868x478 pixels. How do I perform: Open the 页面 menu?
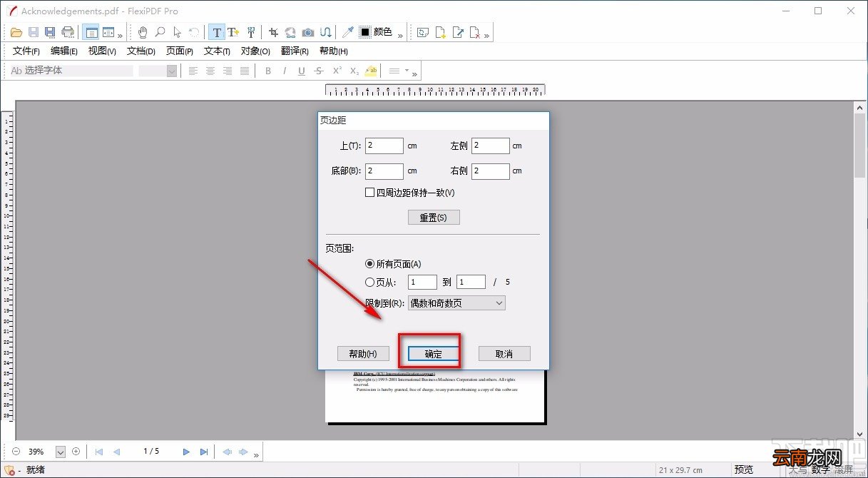180,51
